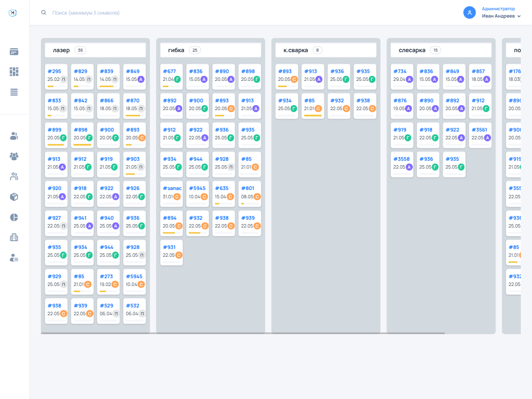532x399 pixels.
Task: Open #635 link in the гибка column
Action: 221,188
